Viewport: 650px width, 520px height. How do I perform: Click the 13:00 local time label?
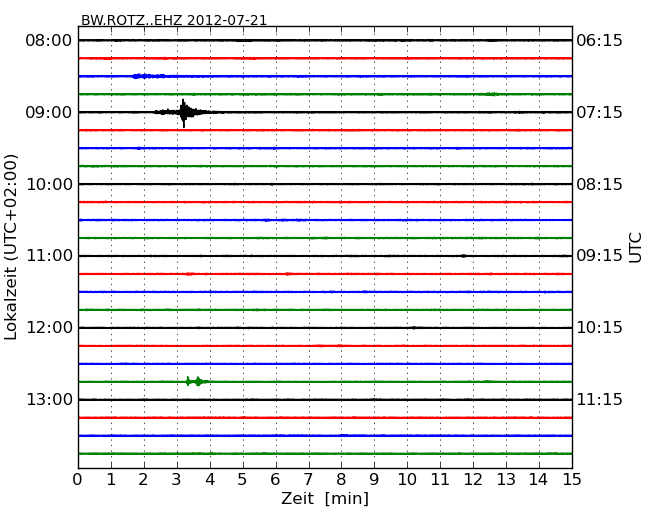tap(49, 399)
